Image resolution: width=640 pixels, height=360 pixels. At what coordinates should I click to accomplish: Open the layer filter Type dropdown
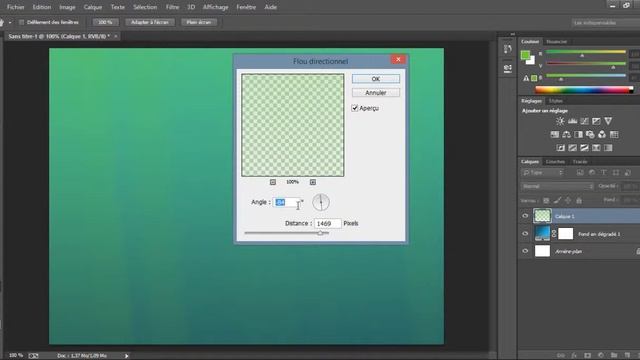(543, 173)
